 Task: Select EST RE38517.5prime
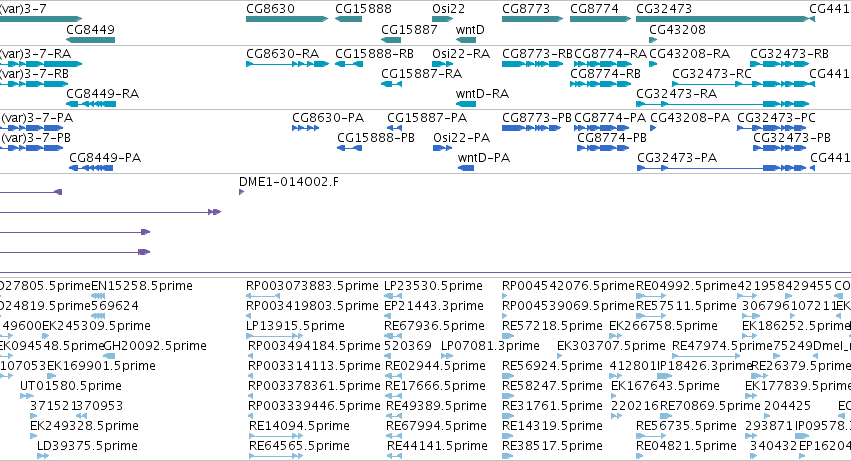click(552, 446)
